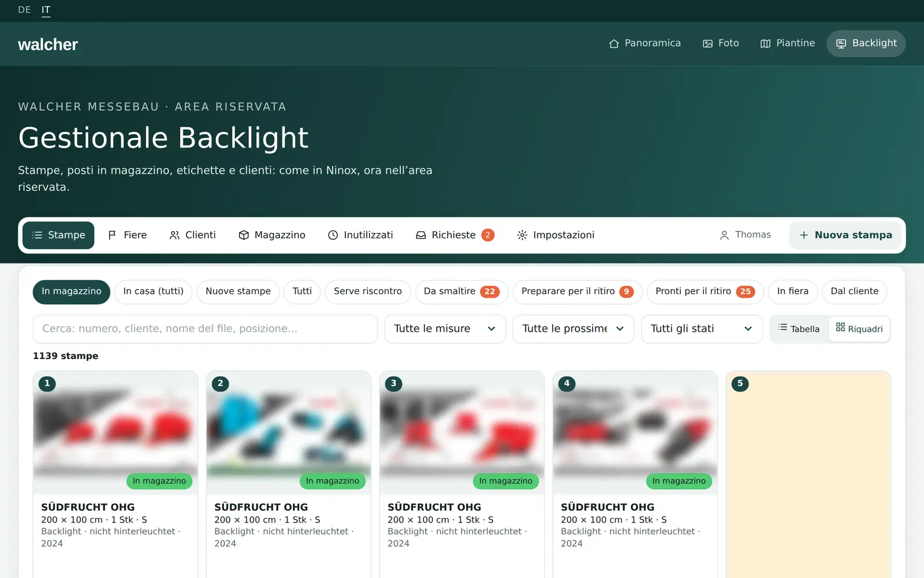Screen dimensions: 924x578
Task: Click the map icon beside Piantine
Action: [x=765, y=43]
